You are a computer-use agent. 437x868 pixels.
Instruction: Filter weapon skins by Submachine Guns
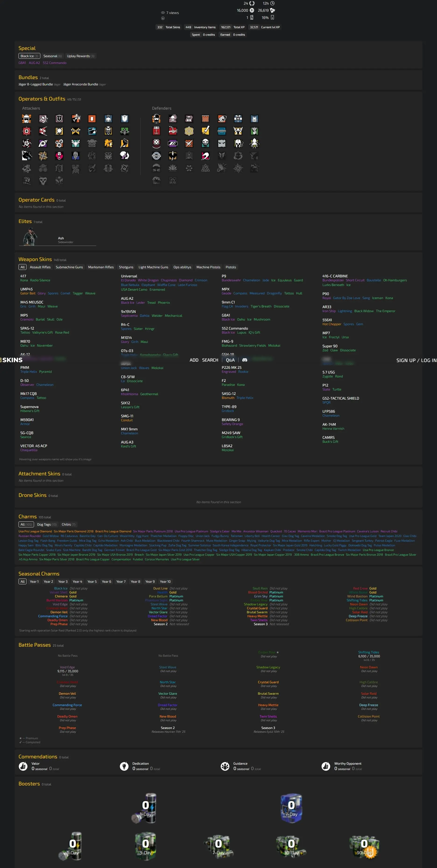pyautogui.click(x=69, y=267)
